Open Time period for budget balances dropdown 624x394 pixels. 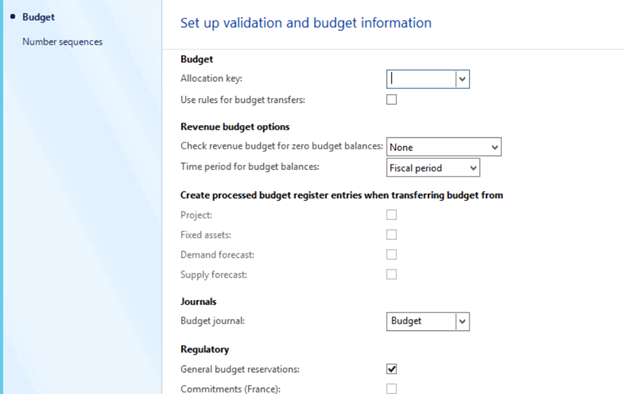click(x=433, y=168)
